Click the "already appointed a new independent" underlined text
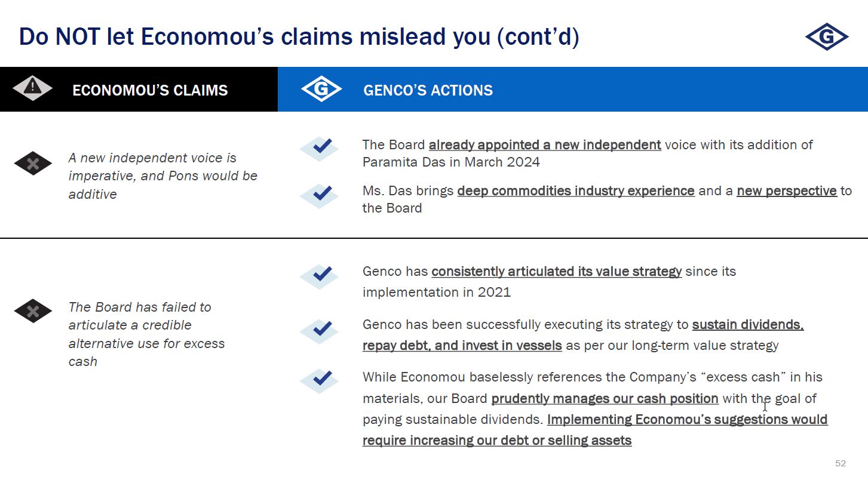The width and height of the screenshot is (868, 483). click(x=545, y=145)
